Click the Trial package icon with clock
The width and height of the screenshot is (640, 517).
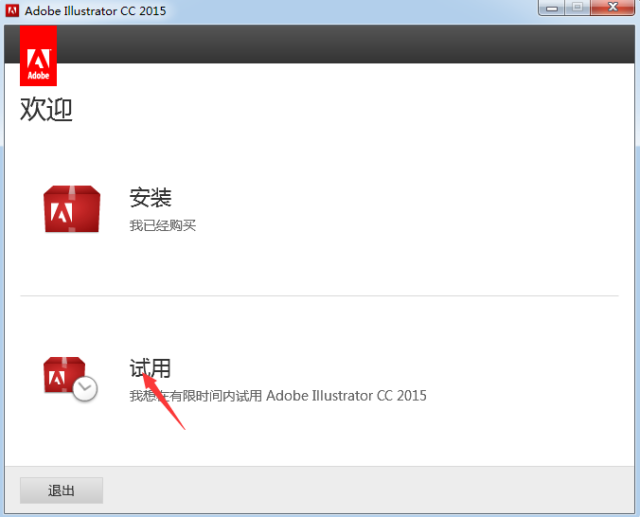(x=70, y=377)
